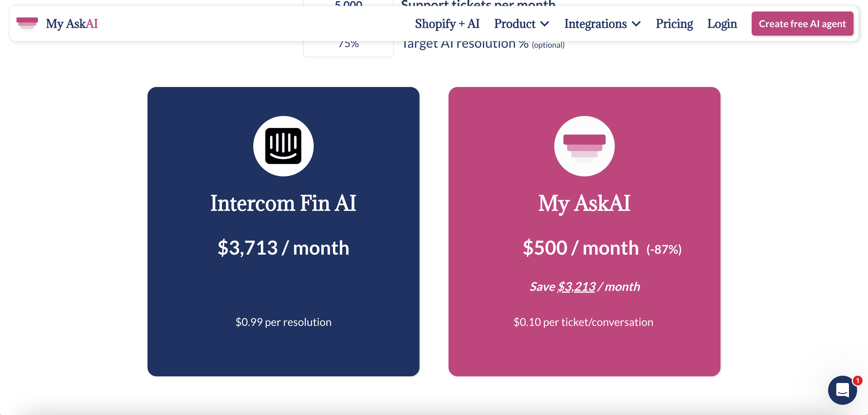Click the My AskAI card heading

click(x=584, y=203)
